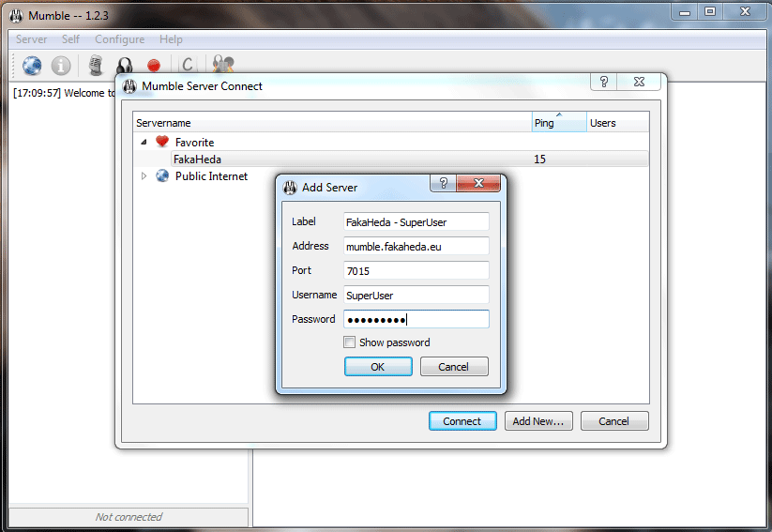Open the Server menu
Viewport: 772px width, 532px height.
pos(32,39)
